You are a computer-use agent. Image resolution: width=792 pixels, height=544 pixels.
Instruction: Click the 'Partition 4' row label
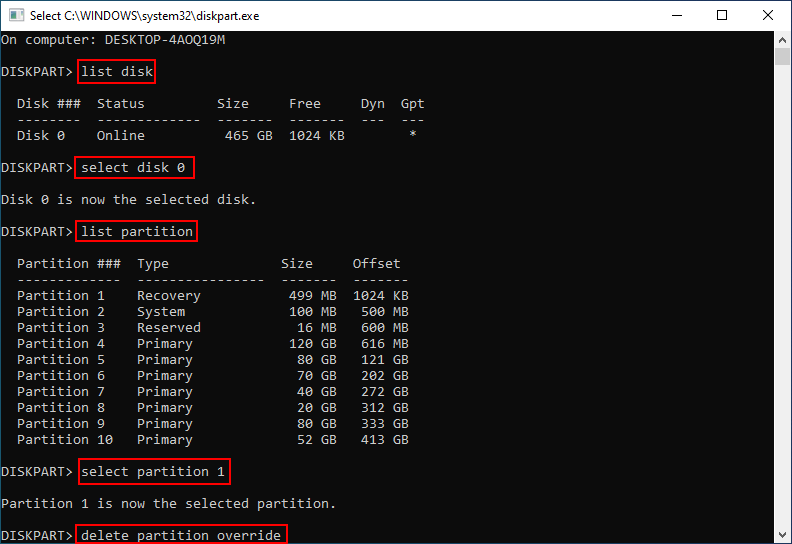coord(61,343)
